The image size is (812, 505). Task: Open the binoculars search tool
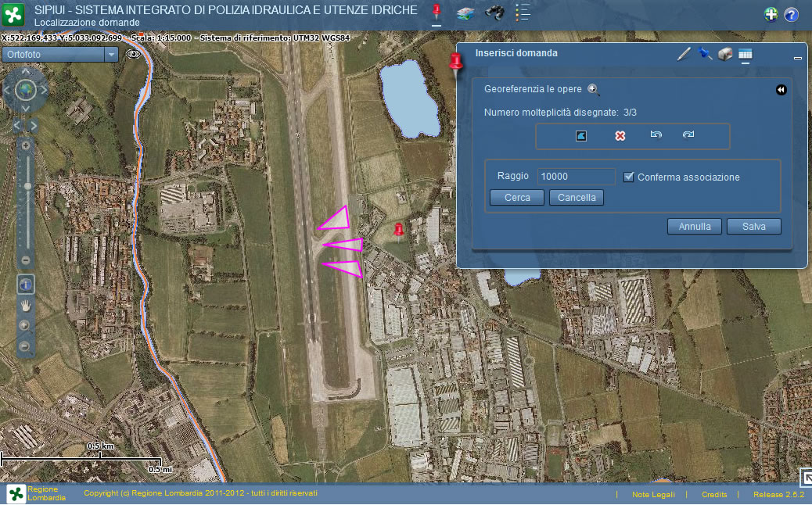[494, 13]
